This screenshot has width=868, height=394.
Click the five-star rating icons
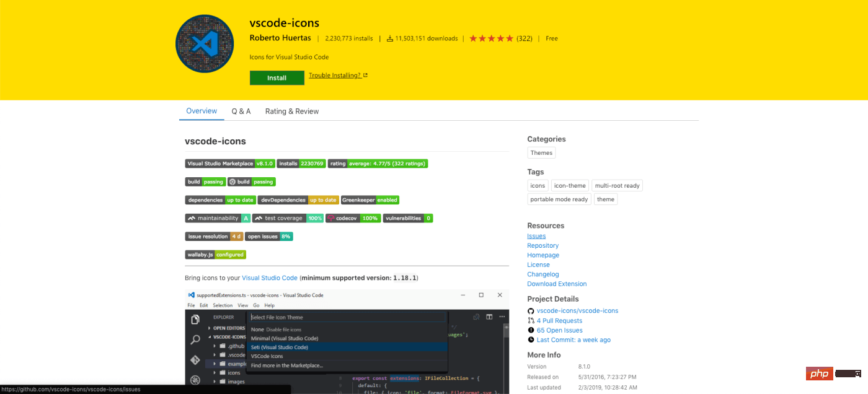point(492,38)
